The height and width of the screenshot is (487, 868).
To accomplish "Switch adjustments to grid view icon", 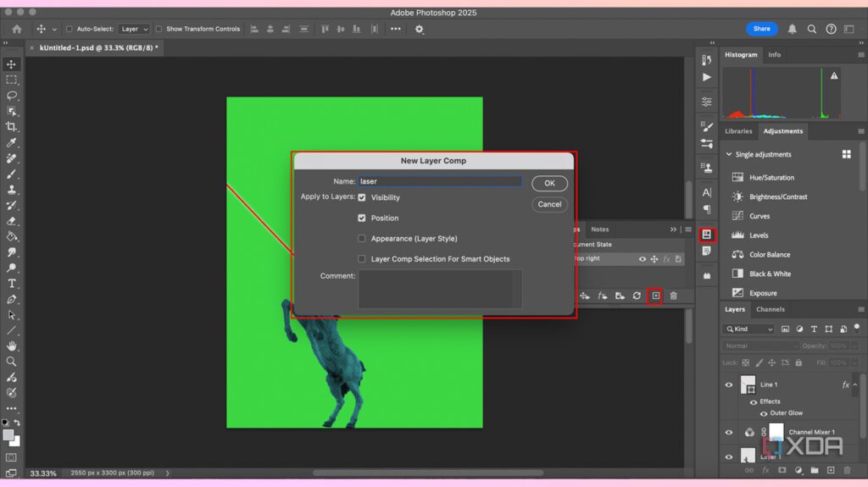I will pyautogui.click(x=847, y=154).
